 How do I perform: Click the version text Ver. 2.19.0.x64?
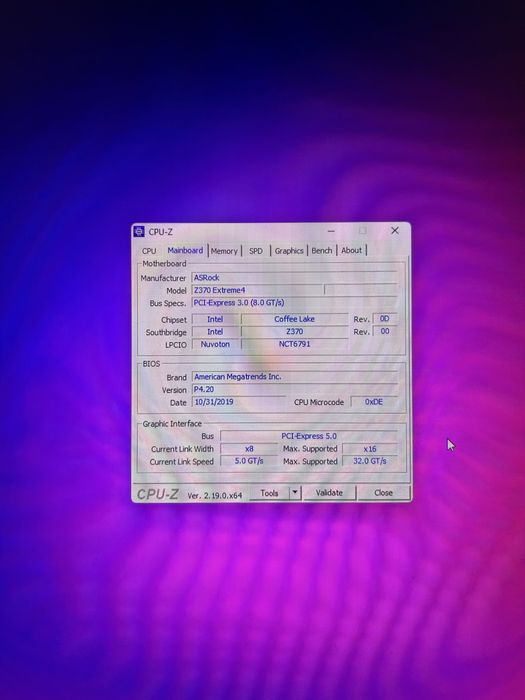215,496
